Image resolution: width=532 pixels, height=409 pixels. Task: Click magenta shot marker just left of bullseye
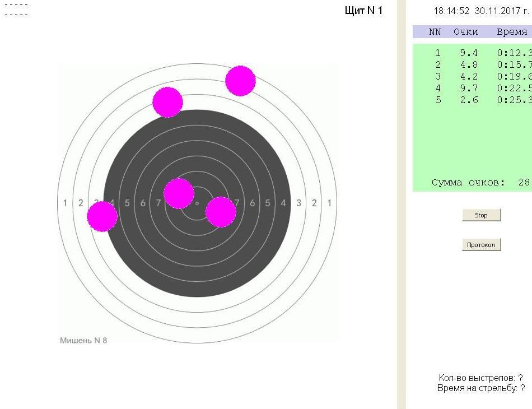179,193
